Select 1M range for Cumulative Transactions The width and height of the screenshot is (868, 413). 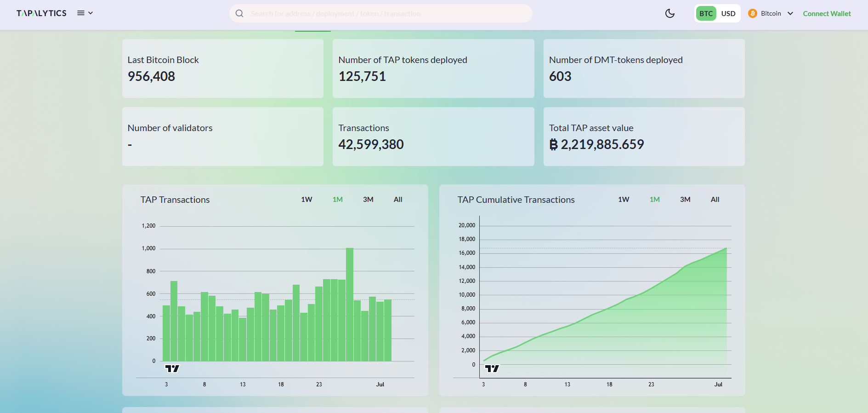[655, 199]
